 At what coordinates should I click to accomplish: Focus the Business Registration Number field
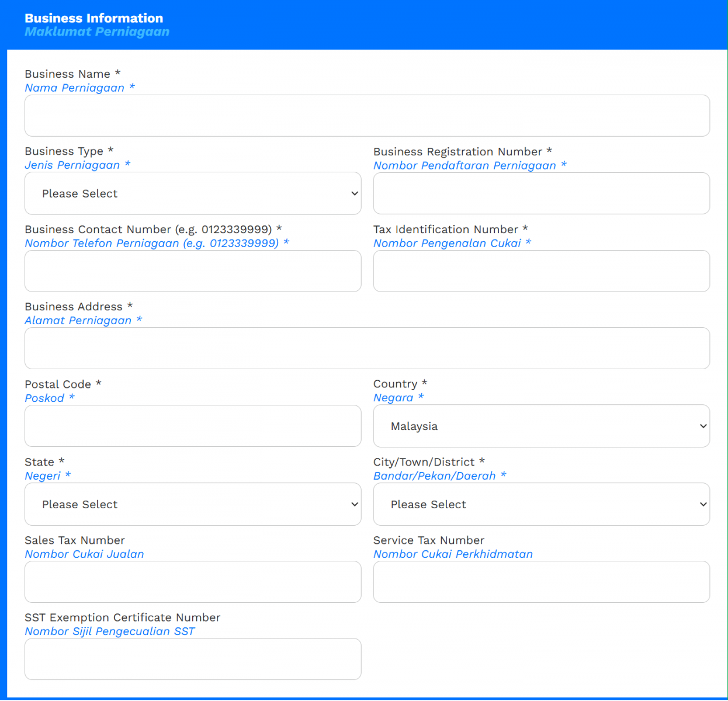(541, 193)
